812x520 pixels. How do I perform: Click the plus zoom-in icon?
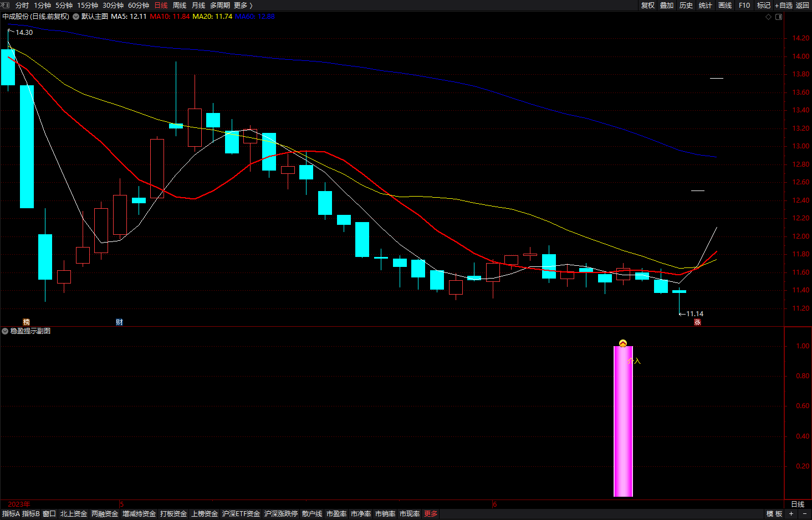[791, 514]
